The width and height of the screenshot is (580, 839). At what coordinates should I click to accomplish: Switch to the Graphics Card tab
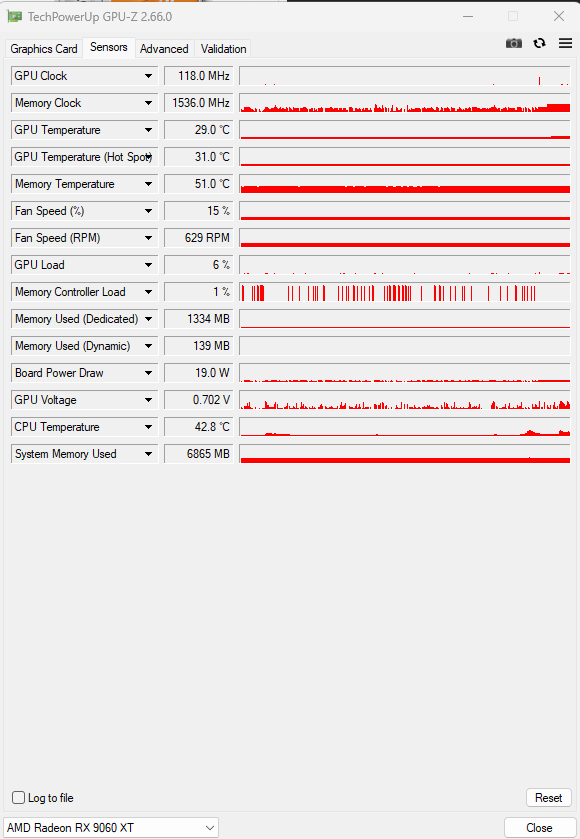pos(44,49)
